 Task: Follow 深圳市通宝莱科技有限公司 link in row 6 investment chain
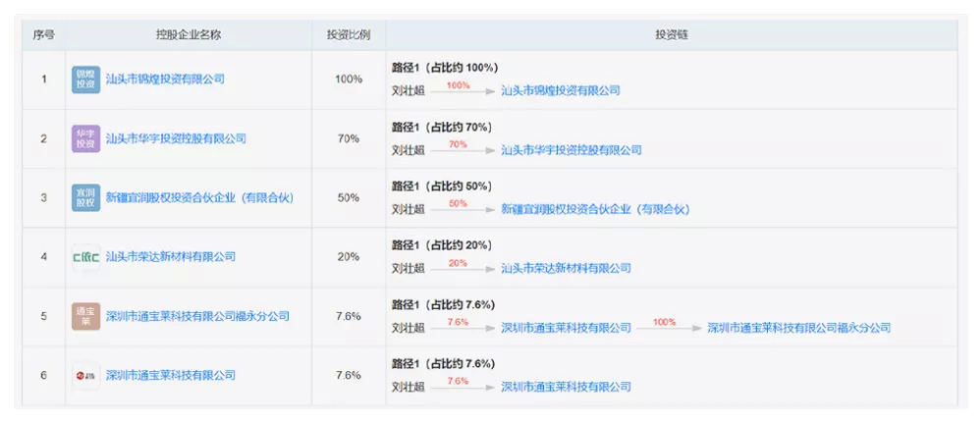567,387
